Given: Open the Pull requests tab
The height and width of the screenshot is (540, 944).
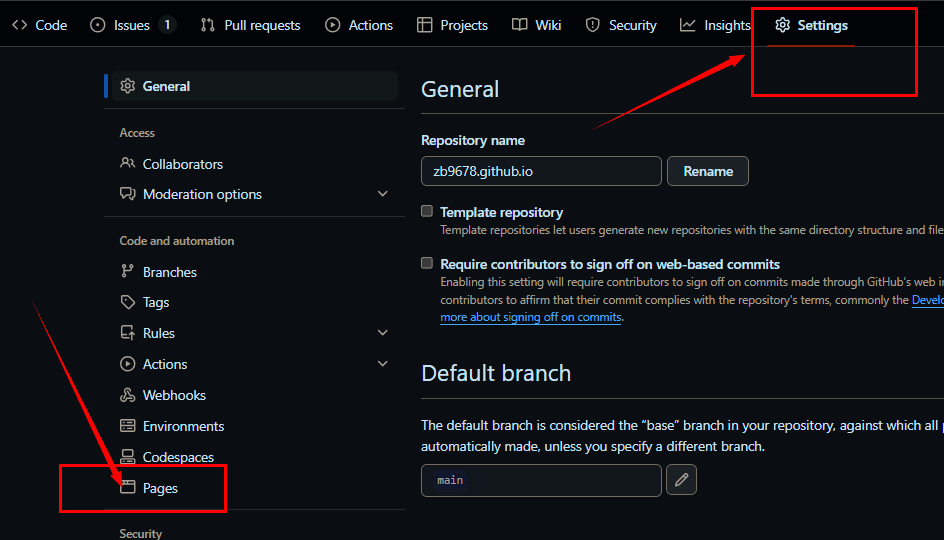Looking at the screenshot, I should (x=250, y=25).
